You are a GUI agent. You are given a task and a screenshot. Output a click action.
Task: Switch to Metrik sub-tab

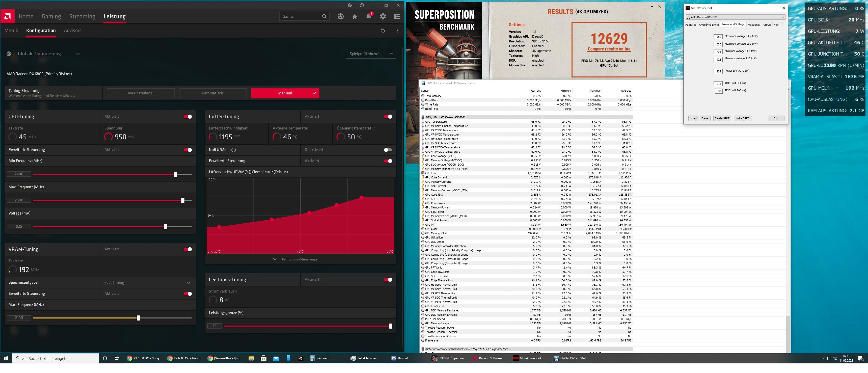pyautogui.click(x=11, y=30)
